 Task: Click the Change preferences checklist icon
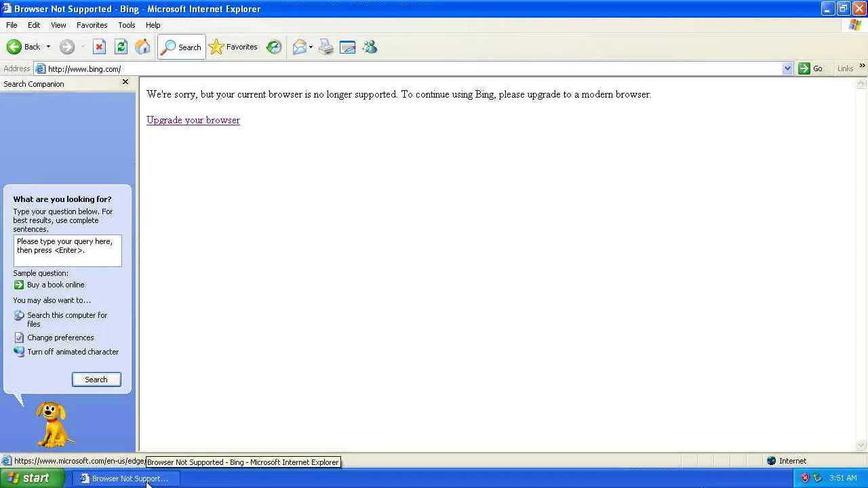pyautogui.click(x=19, y=338)
